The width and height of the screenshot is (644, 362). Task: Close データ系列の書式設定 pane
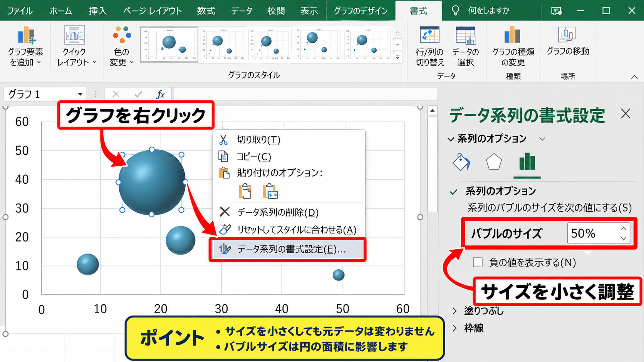[626, 113]
